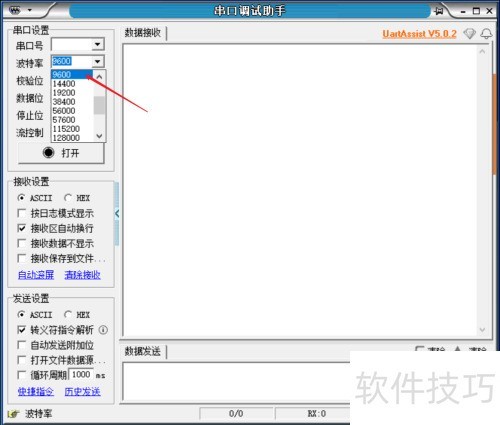The image size is (500, 425).
Task: Uncheck 接收区自动换行 checkbox
Action: click(22, 228)
